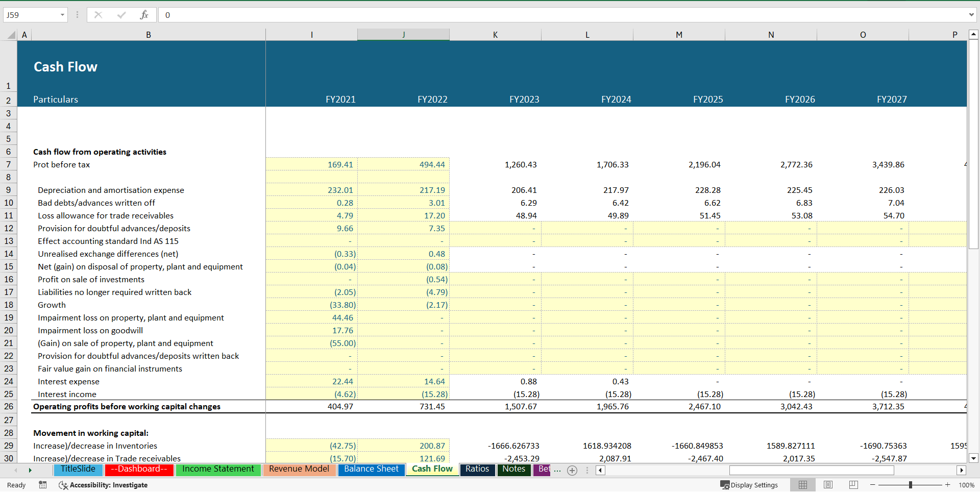
Task: Switch to Page Layout view
Action: coord(828,484)
